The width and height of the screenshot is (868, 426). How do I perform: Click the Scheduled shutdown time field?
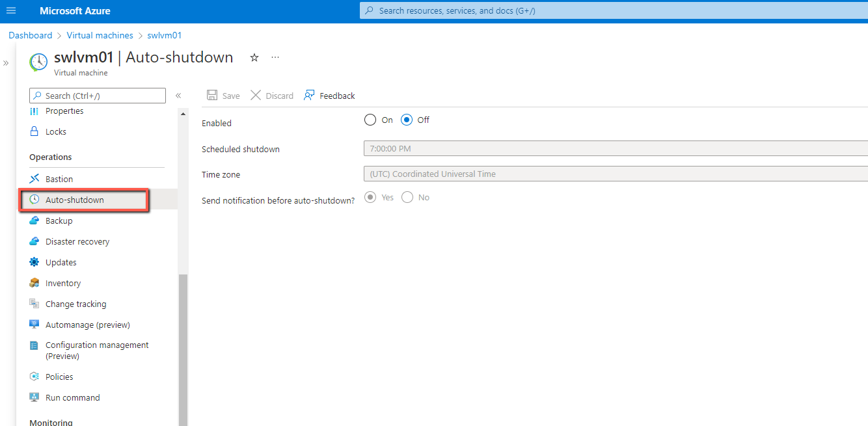pos(616,148)
